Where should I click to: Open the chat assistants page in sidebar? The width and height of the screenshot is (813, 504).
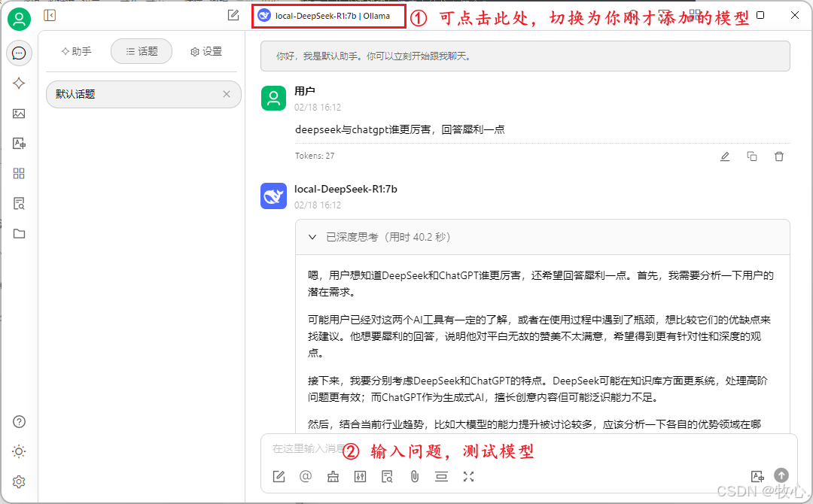click(19, 53)
